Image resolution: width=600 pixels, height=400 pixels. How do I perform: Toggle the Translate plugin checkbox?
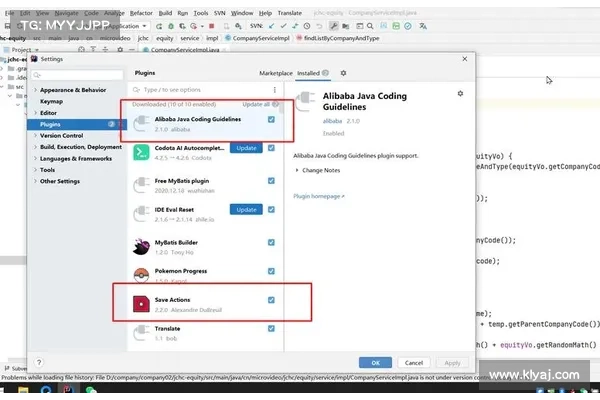[271, 328]
